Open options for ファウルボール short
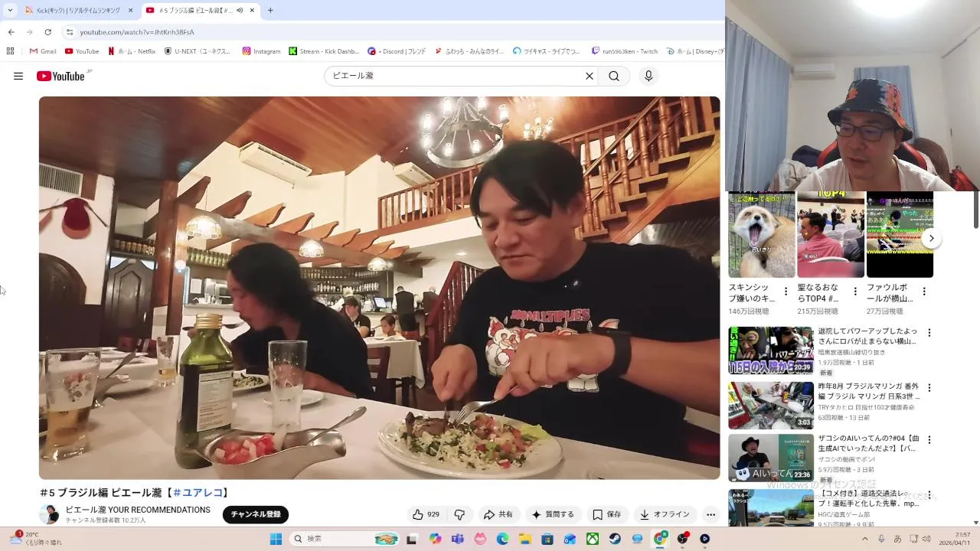Screen dimensions: 980x551 (x=924, y=292)
